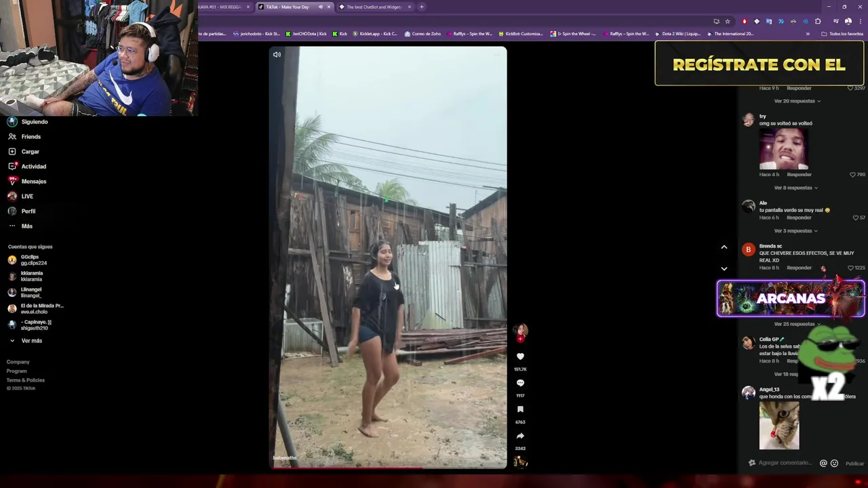Screen dimensions: 868x488
Task: Mute the TikTok video sound icon
Action: (x=277, y=55)
